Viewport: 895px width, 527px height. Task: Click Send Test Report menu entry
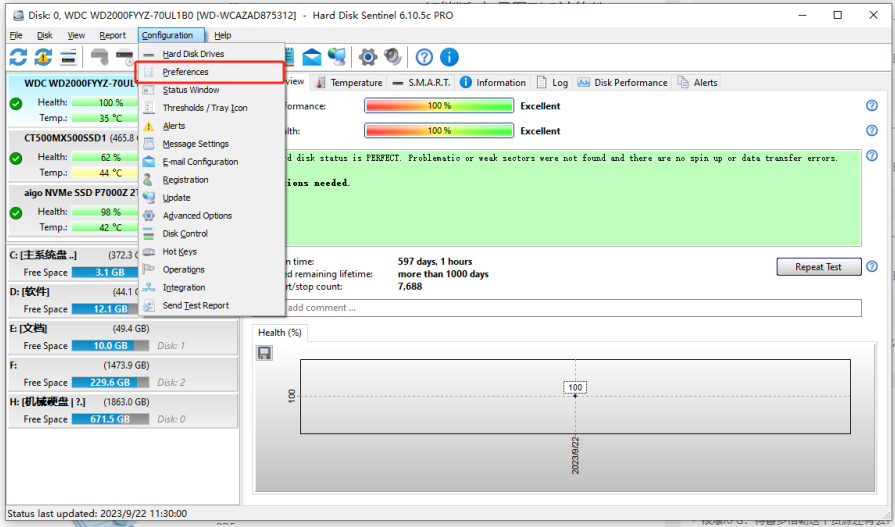[212, 305]
